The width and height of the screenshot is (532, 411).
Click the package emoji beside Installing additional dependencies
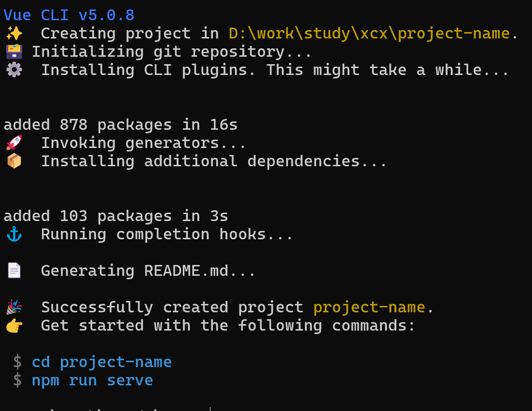(x=14, y=161)
